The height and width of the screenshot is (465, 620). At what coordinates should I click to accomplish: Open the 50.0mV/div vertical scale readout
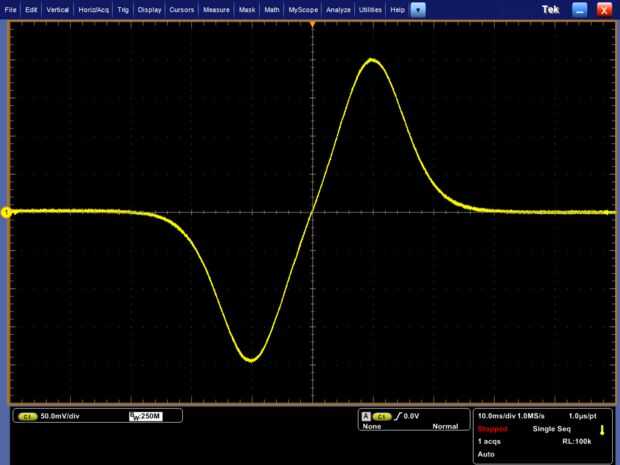coord(60,416)
